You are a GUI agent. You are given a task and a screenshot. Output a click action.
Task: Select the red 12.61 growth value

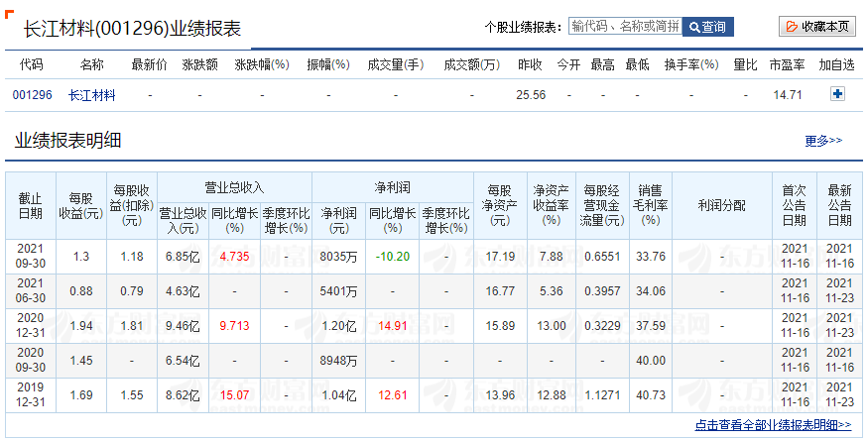(x=392, y=395)
